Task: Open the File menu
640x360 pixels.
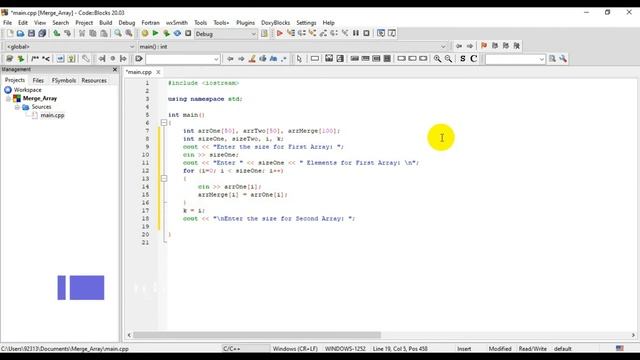Action: click(x=7, y=23)
